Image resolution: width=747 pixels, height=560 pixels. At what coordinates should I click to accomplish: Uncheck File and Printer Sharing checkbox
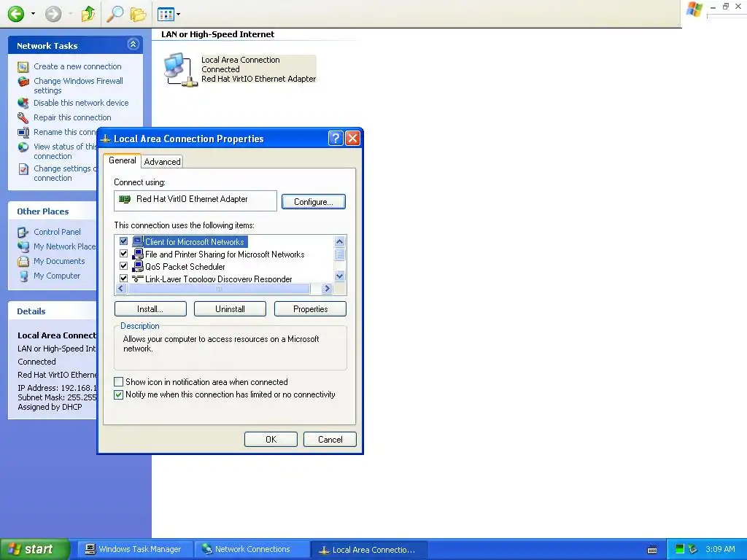[124, 254]
